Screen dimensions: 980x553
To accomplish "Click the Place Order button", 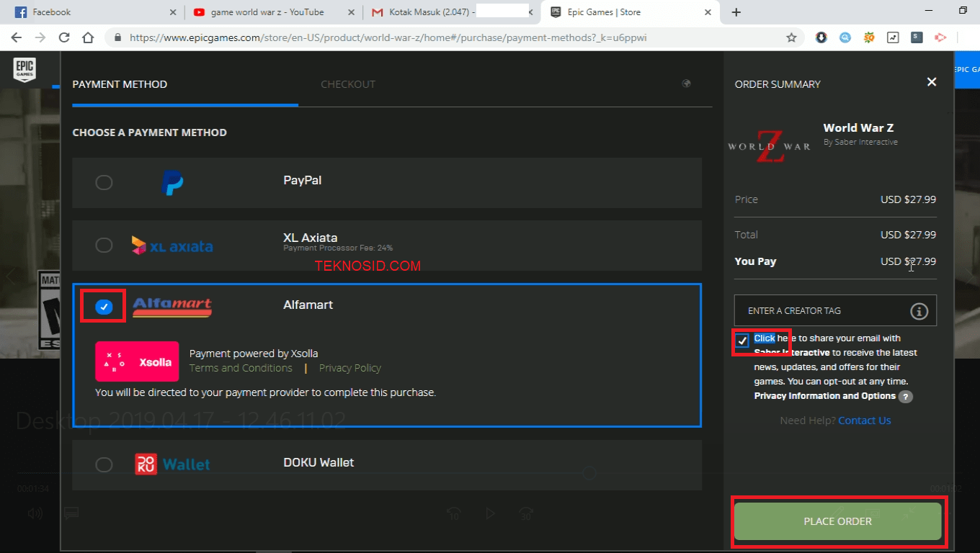I will 837,521.
